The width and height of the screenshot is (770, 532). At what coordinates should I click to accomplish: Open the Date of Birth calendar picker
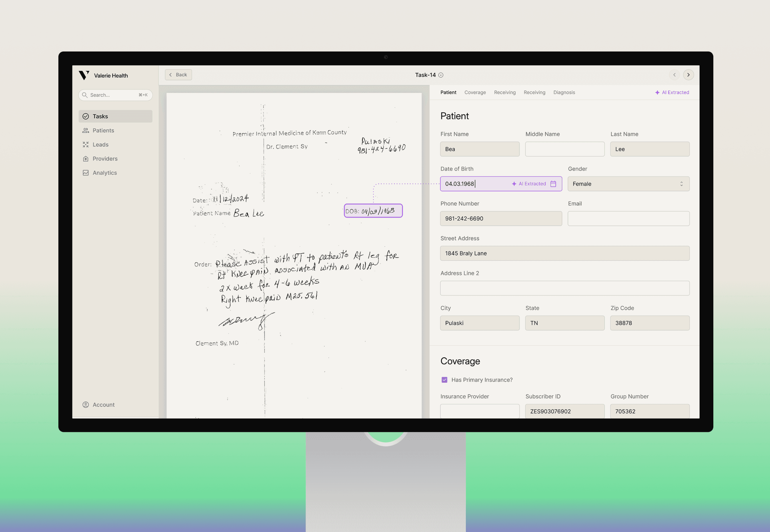[x=553, y=184]
